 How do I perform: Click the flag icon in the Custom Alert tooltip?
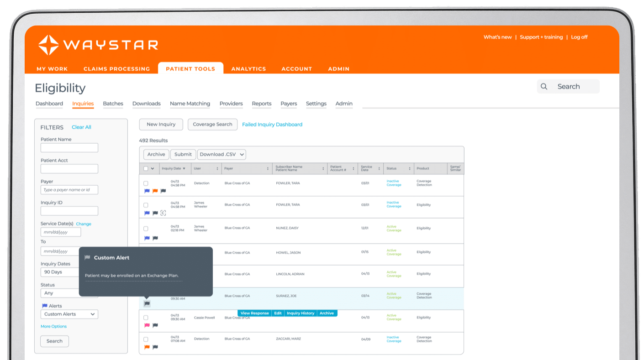point(88,257)
